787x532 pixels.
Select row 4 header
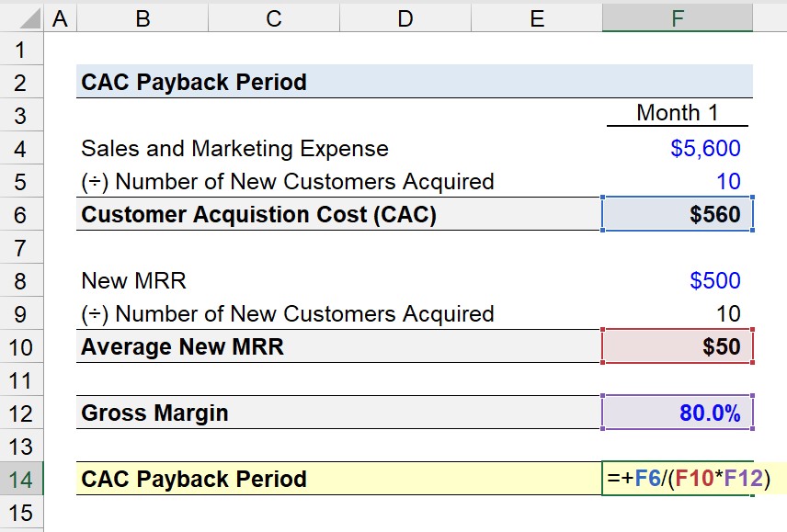[21, 149]
